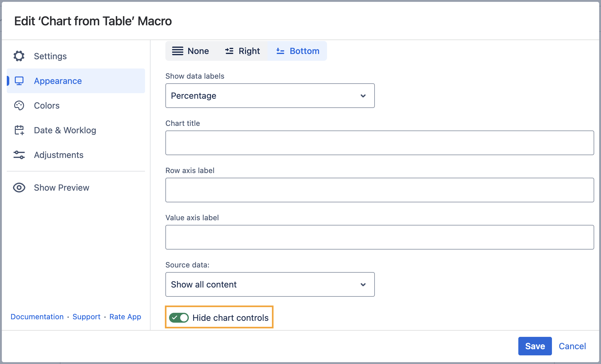
Task: Click the None legend position icon
Action: pyautogui.click(x=178, y=51)
